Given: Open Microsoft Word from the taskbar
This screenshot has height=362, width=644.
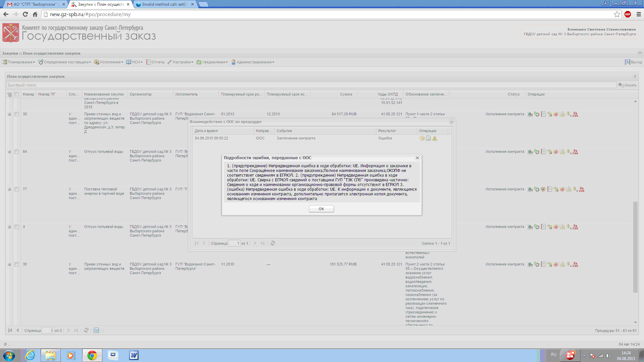Looking at the screenshot, I should (x=134, y=355).
